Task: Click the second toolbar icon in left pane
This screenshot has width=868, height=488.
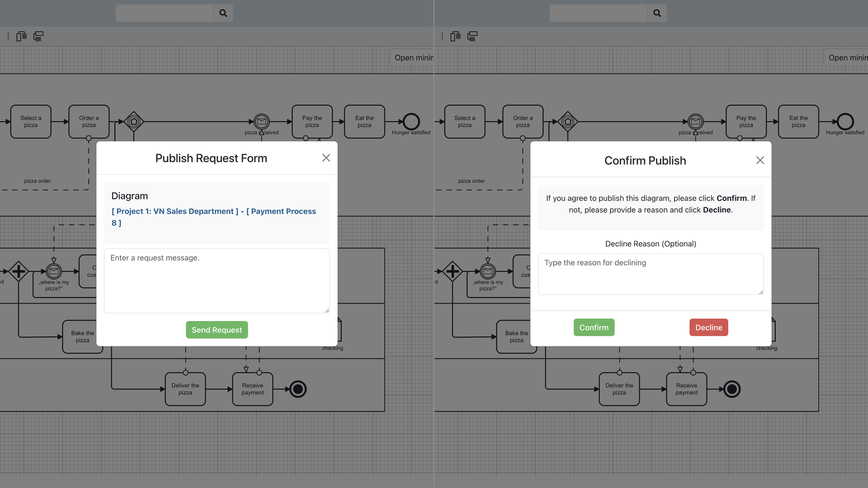Action: pos(38,36)
